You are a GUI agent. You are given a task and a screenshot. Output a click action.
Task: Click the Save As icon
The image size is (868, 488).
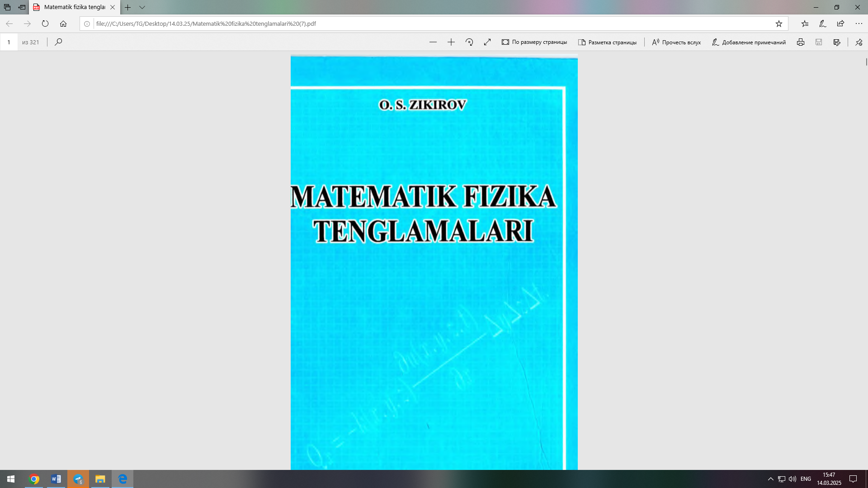pyautogui.click(x=837, y=42)
